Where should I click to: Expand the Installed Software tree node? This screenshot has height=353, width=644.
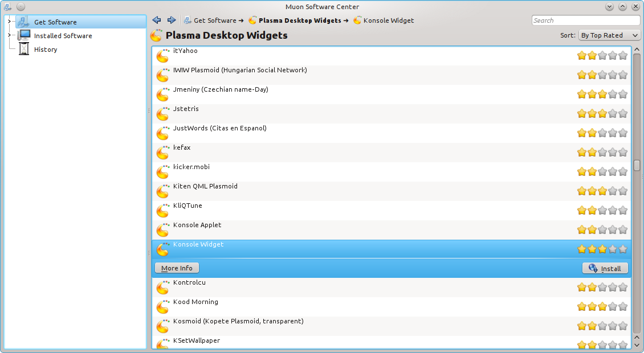point(10,35)
